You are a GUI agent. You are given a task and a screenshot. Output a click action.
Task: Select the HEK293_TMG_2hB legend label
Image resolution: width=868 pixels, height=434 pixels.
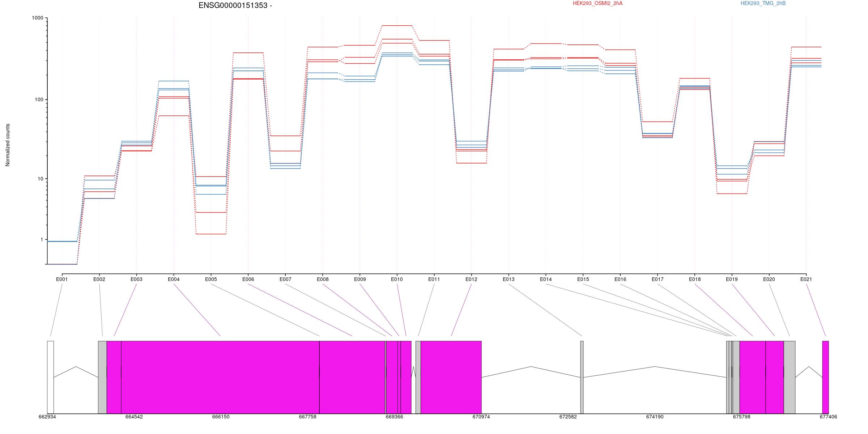pos(763,3)
